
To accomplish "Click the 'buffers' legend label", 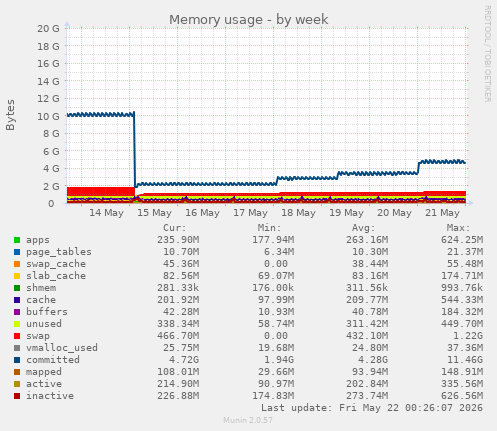I will pos(47,312).
